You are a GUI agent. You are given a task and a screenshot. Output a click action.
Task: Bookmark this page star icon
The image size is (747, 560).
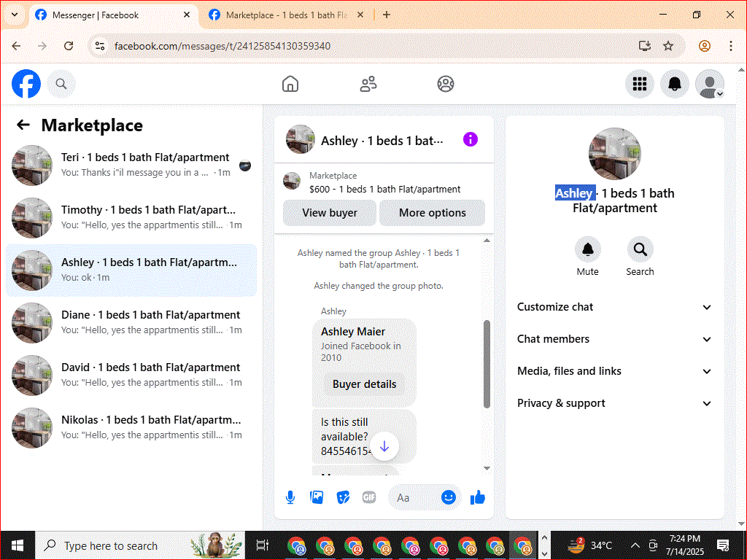pos(668,46)
